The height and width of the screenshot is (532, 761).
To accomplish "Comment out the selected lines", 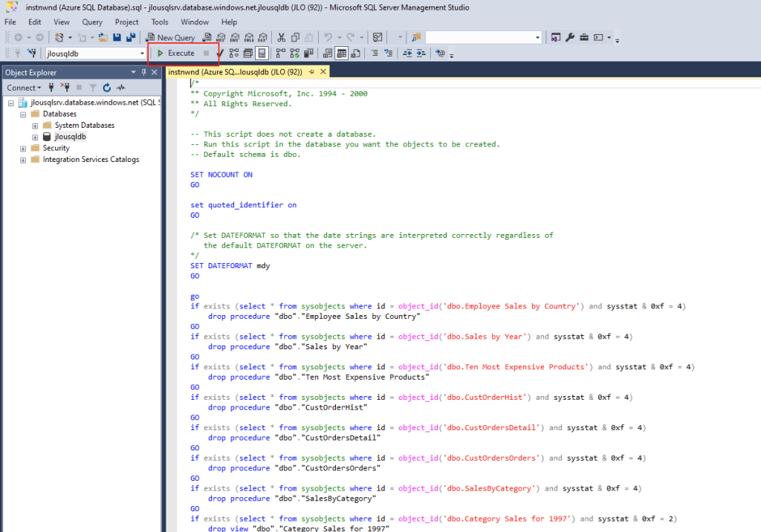I will click(375, 53).
